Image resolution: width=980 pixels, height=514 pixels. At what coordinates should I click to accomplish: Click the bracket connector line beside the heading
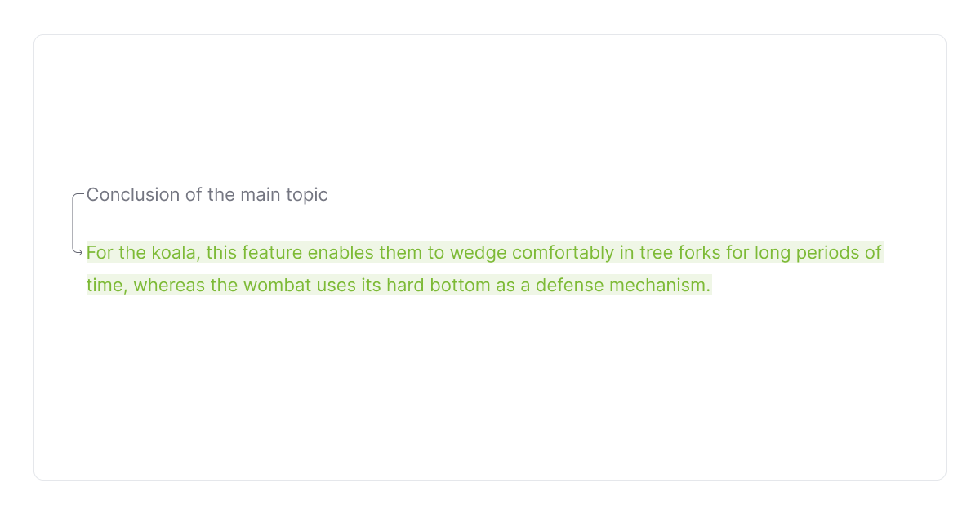(73, 222)
